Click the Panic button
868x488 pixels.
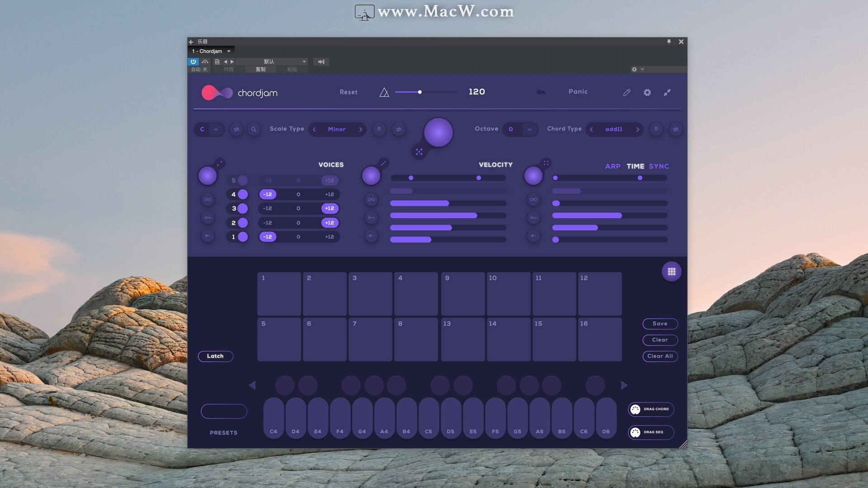(x=578, y=92)
